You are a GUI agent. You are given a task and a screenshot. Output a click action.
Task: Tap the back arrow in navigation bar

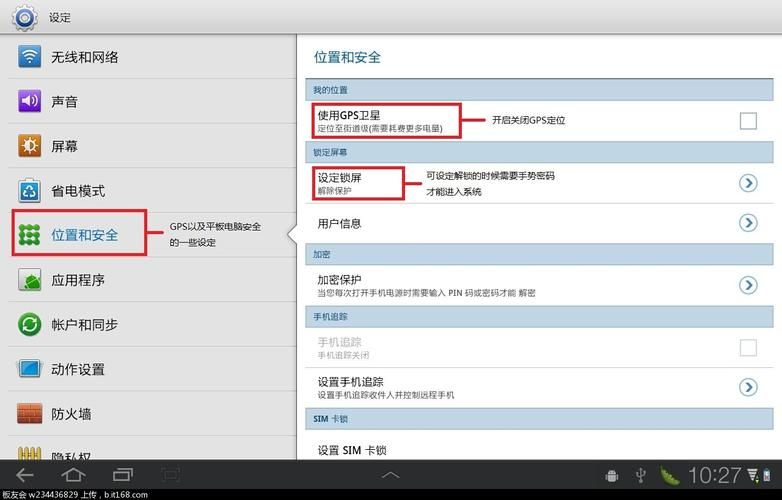click(24, 474)
